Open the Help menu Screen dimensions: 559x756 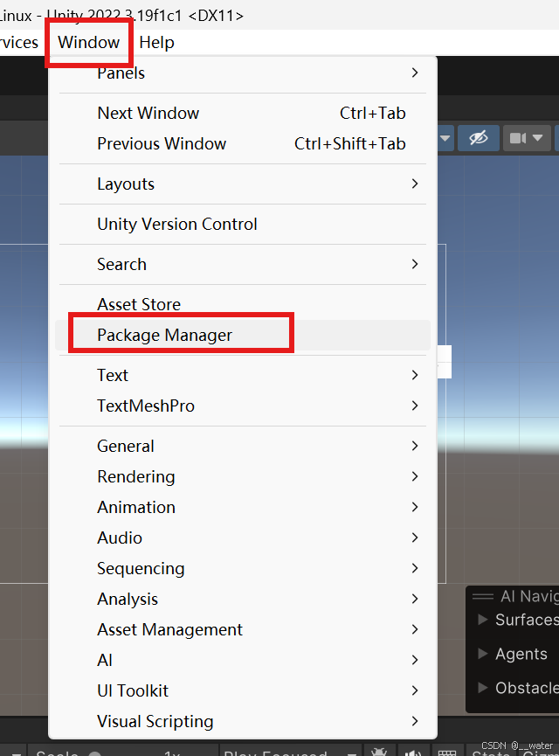(156, 43)
